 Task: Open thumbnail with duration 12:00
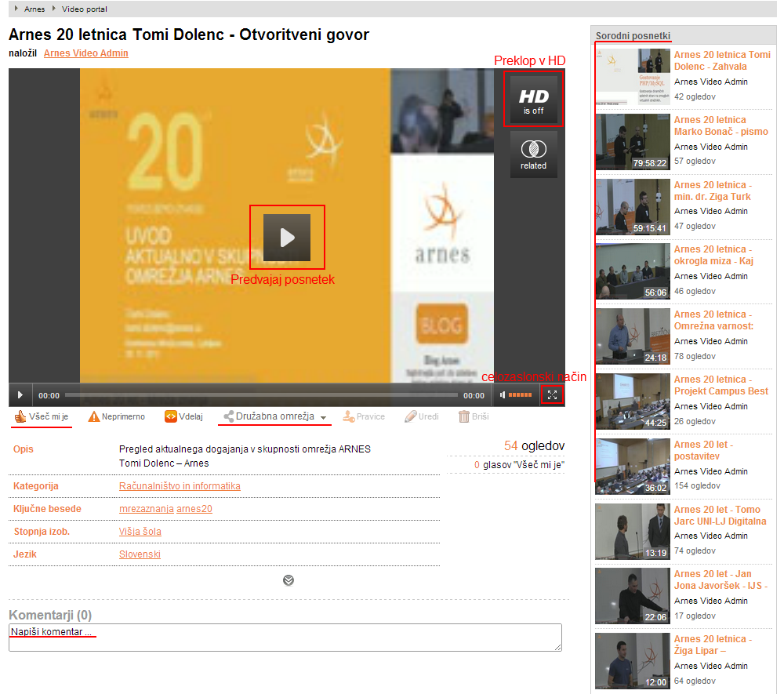pyautogui.click(x=633, y=660)
